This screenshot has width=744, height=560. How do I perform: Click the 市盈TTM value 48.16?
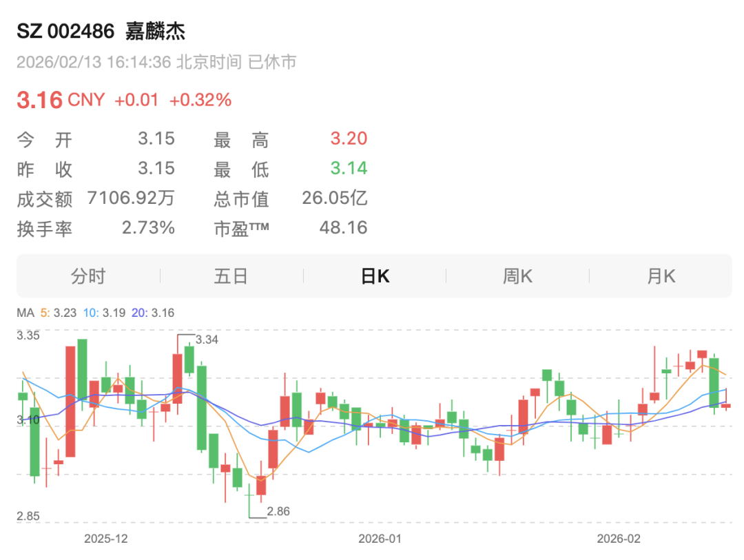click(344, 228)
